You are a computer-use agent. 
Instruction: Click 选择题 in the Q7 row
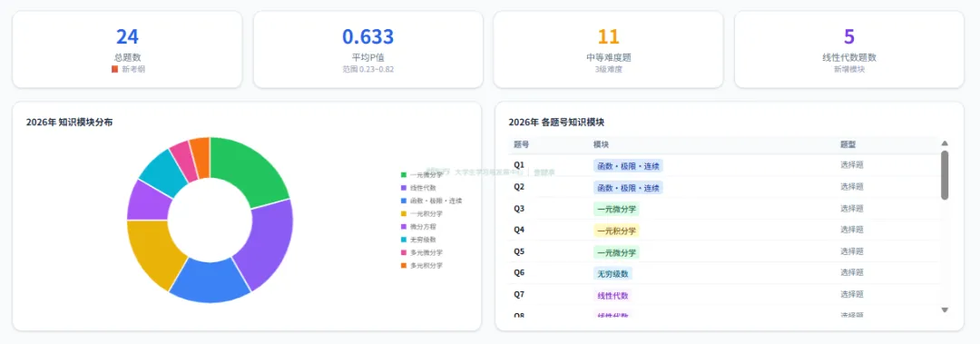[x=852, y=295]
